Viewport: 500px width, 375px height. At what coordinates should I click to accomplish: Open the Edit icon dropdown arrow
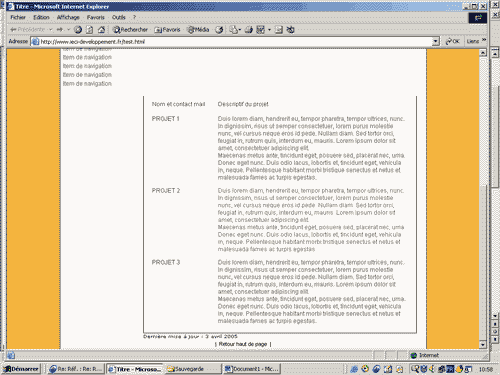tap(269, 30)
